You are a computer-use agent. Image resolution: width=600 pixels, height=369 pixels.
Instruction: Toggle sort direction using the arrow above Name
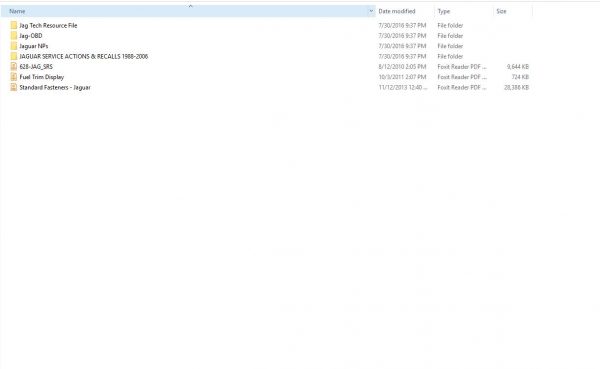pyautogui.click(x=190, y=6)
